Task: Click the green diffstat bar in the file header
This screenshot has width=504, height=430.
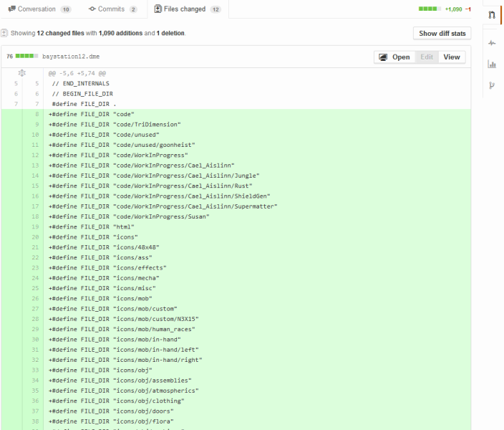Action: pyautogui.click(x=27, y=56)
